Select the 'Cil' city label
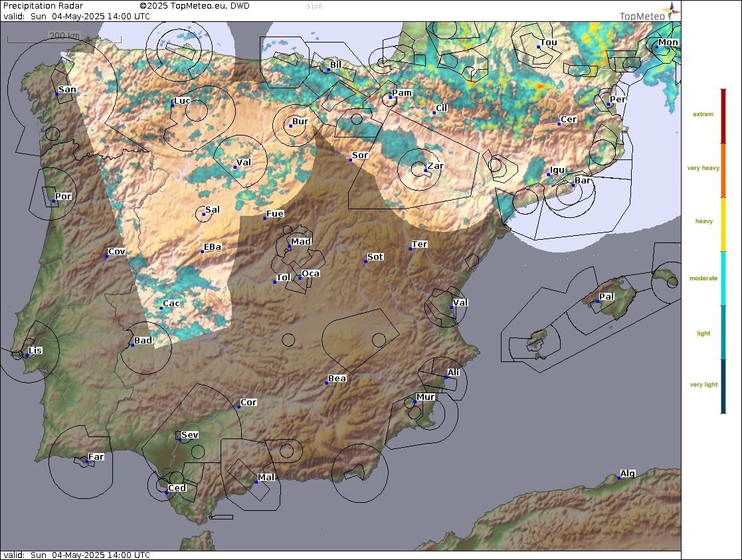The image size is (742, 560). coord(442,108)
